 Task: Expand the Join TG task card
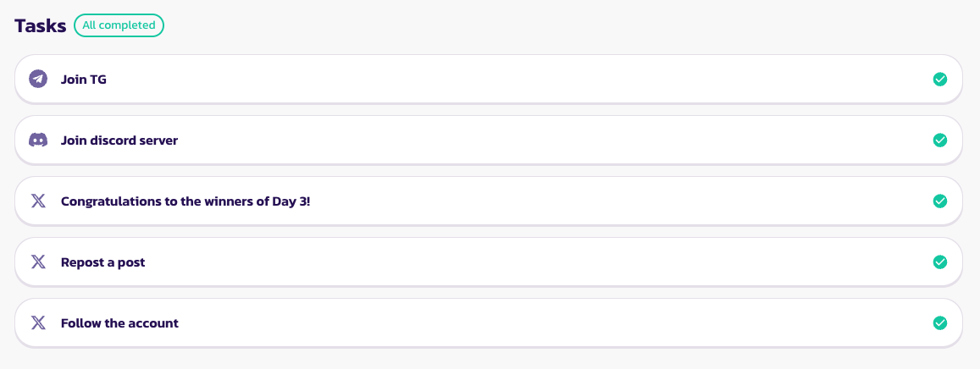click(x=508, y=80)
